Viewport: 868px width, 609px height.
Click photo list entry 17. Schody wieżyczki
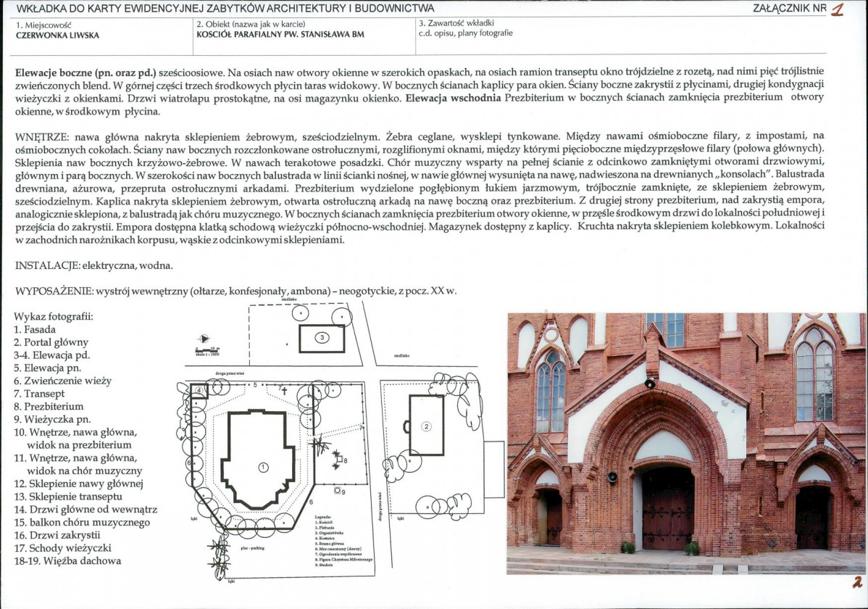pos(62,547)
